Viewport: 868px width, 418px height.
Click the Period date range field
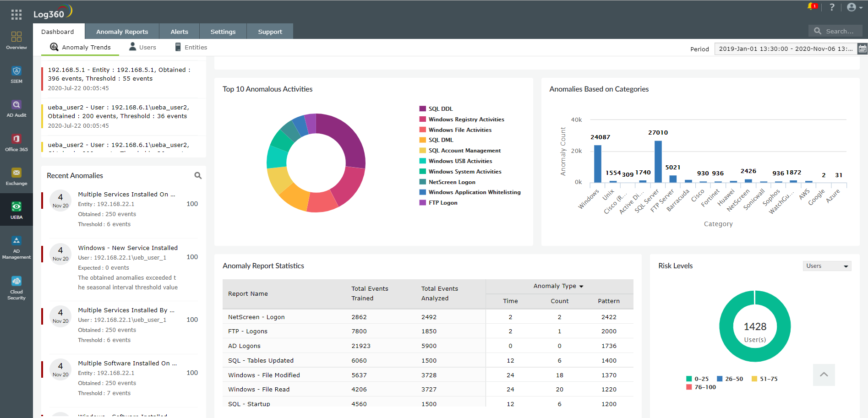[x=786, y=49]
